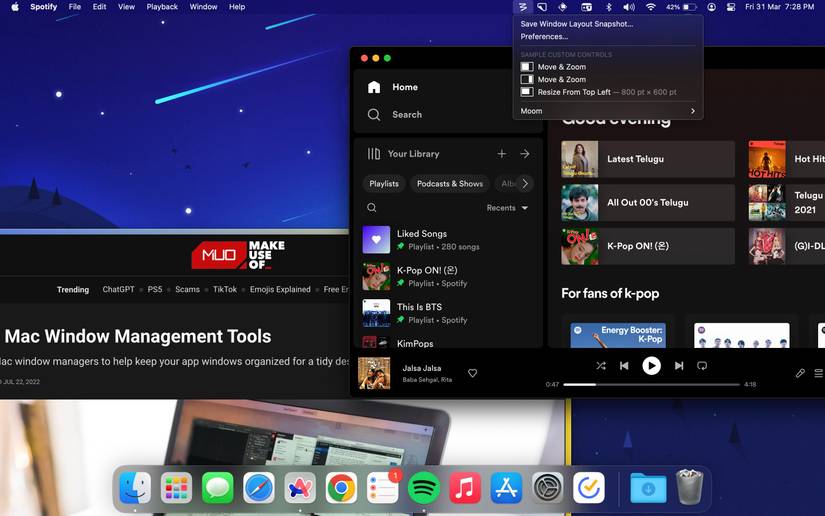
Task: Open Safari from the Dock
Action: (x=259, y=488)
